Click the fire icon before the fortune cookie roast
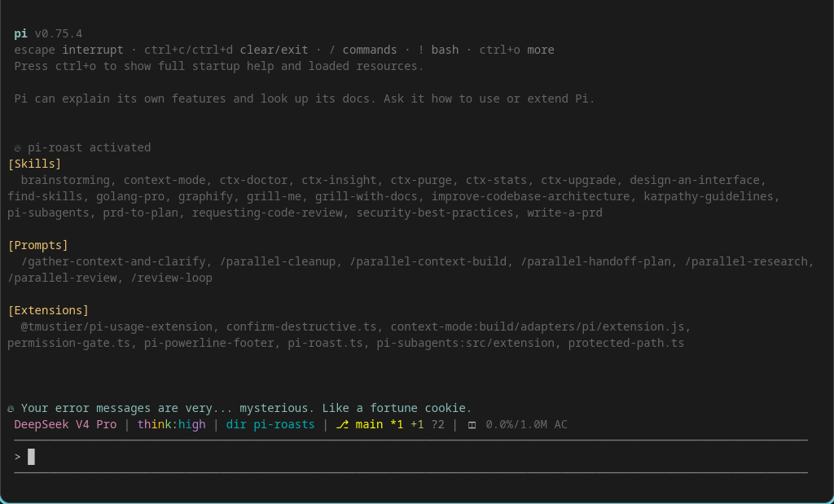The width and height of the screenshot is (834, 504). [x=11, y=409]
